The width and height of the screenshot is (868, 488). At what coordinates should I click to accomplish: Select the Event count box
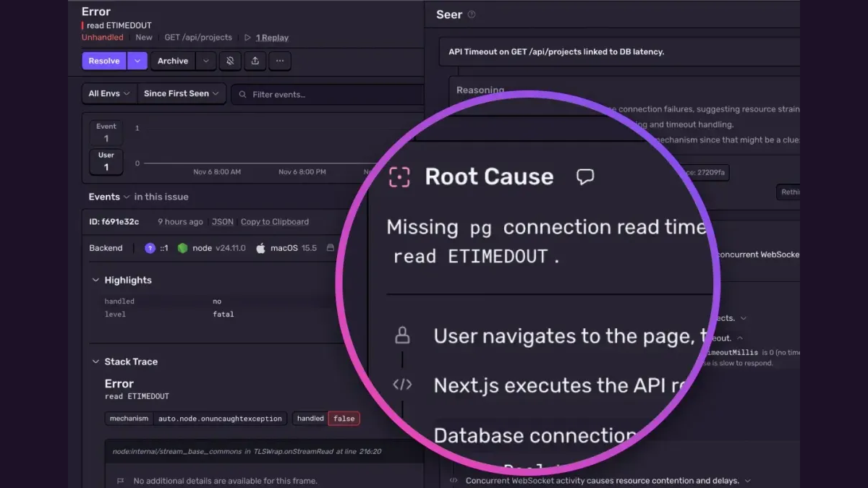pos(106,133)
